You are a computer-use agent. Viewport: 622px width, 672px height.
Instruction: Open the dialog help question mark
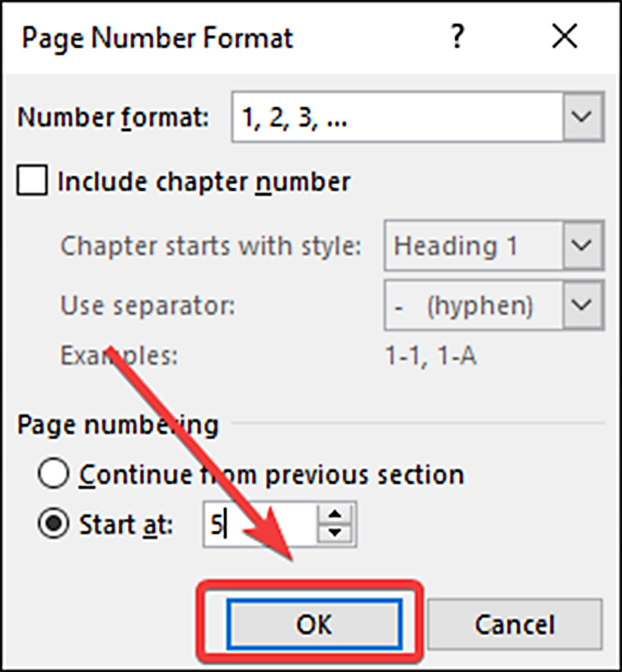(458, 36)
